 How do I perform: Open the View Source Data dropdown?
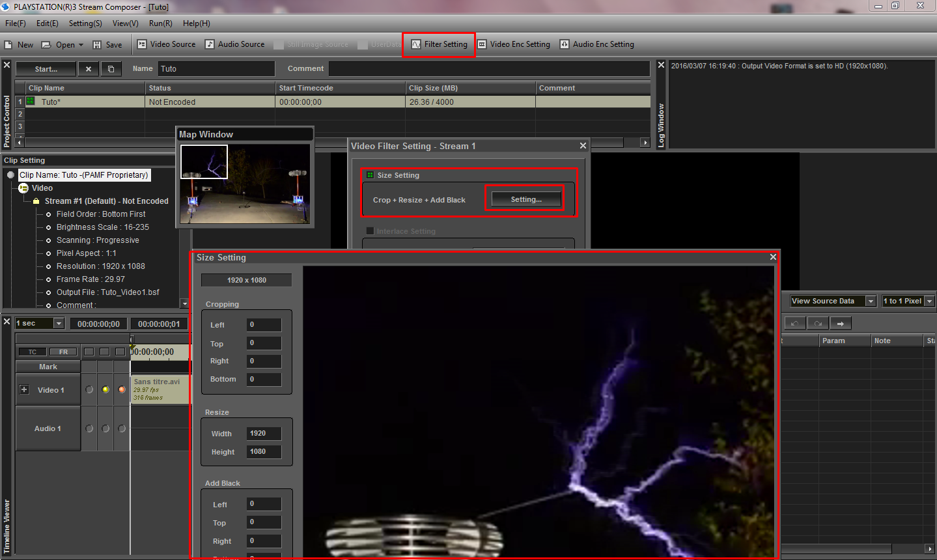[x=833, y=301]
